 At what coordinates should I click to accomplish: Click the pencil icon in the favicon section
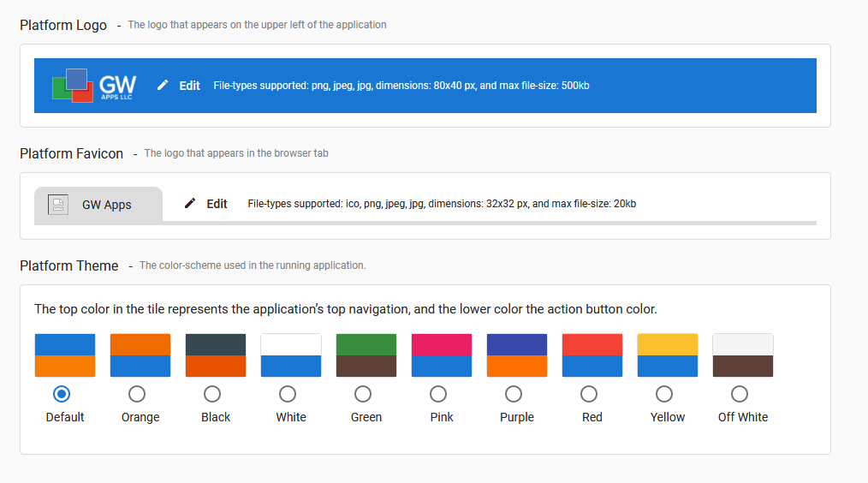pyautogui.click(x=190, y=203)
